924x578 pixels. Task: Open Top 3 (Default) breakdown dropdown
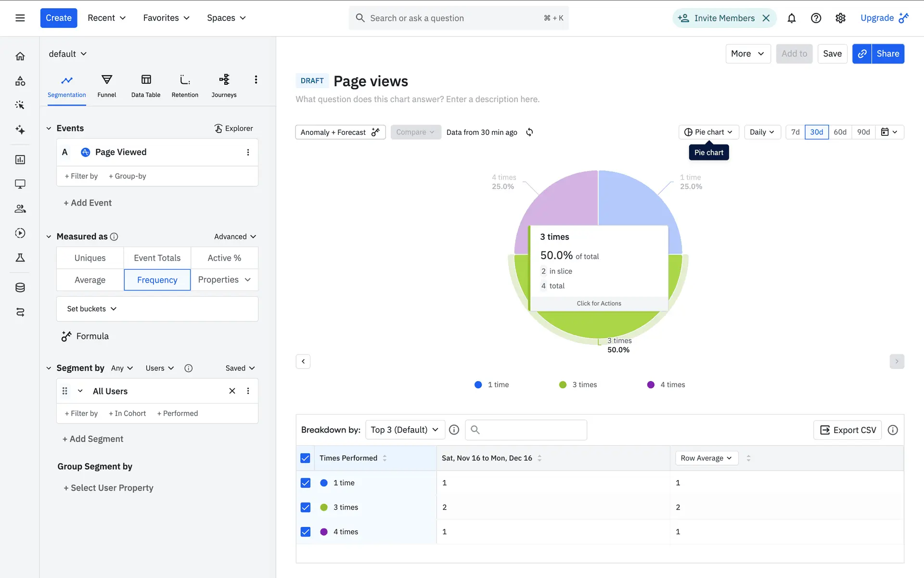pos(404,430)
